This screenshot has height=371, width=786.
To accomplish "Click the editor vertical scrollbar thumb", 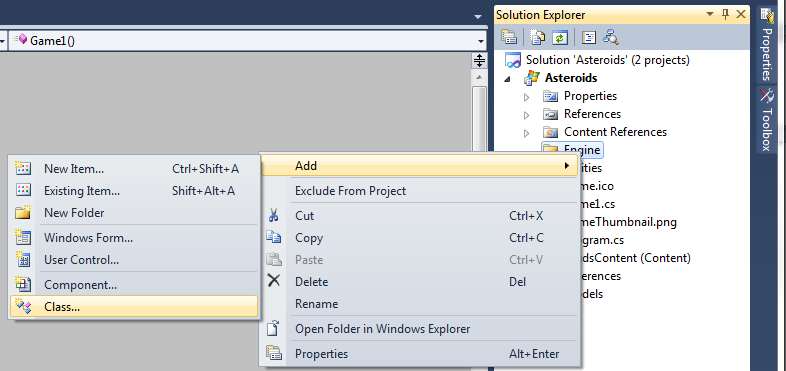I will (x=480, y=118).
